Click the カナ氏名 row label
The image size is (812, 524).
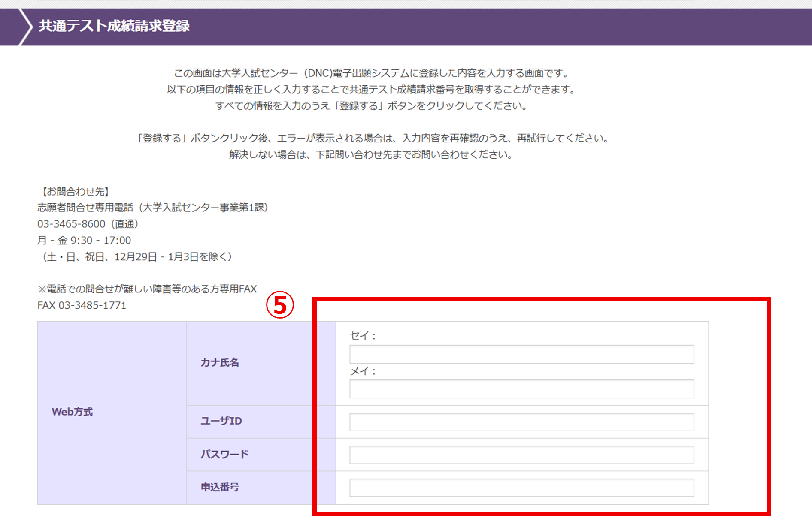tap(220, 363)
